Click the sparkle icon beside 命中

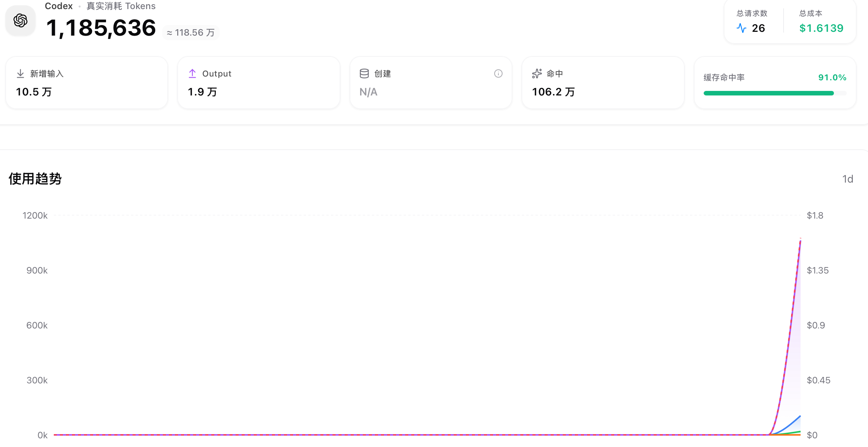(x=537, y=73)
